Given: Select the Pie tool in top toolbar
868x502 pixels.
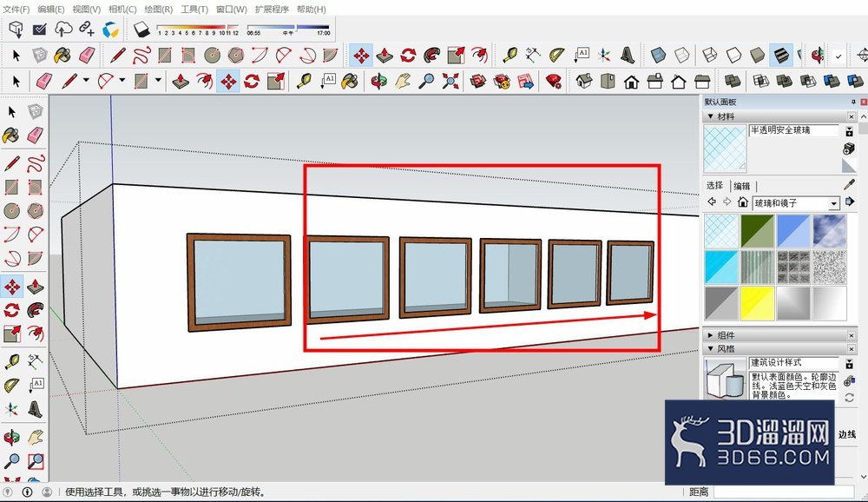Looking at the screenshot, I should (x=331, y=55).
